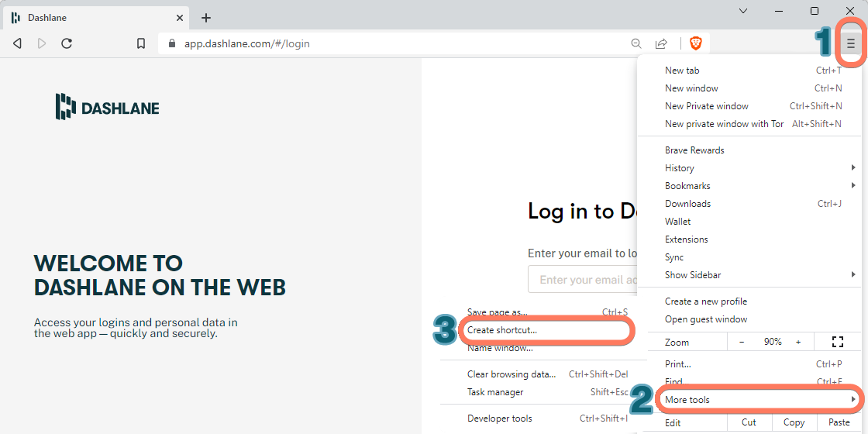Click the forward navigation arrow

[42, 43]
